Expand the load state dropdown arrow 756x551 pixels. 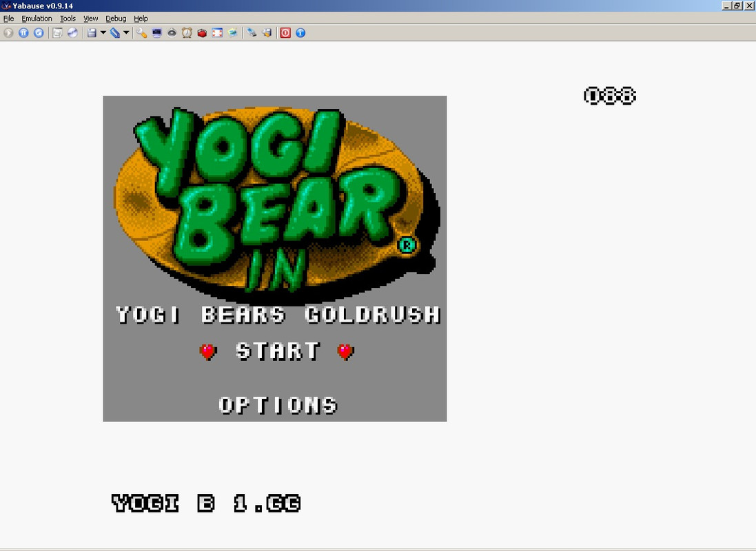click(x=126, y=33)
